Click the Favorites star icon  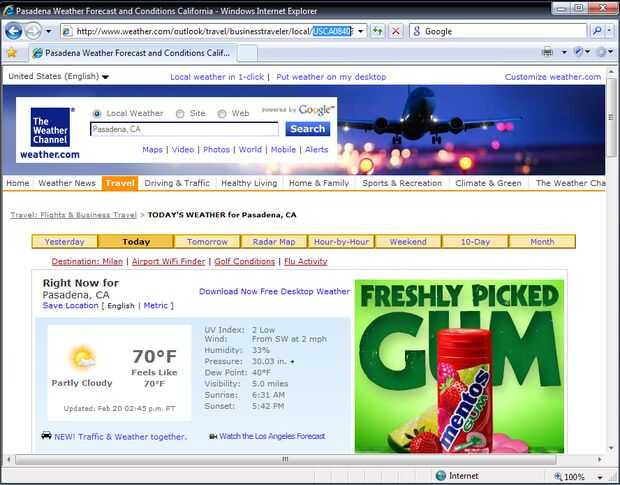coord(12,53)
